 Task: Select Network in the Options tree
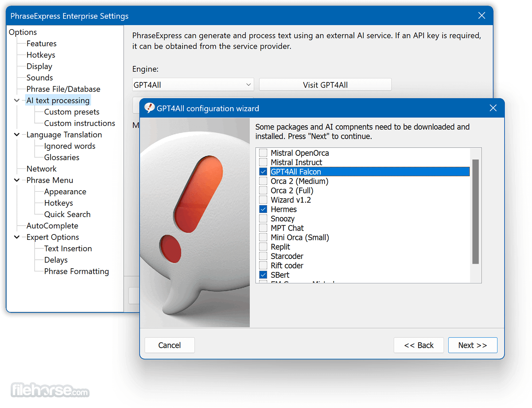41,169
